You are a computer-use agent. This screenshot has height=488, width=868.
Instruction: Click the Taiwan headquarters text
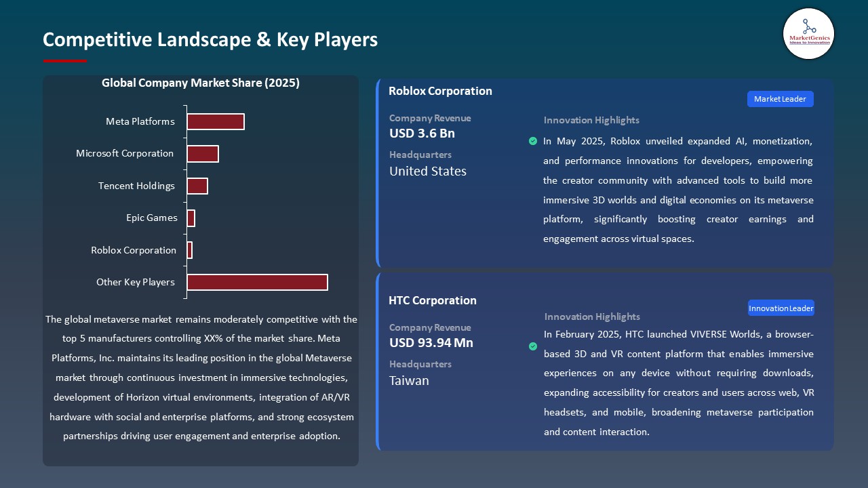409,380
